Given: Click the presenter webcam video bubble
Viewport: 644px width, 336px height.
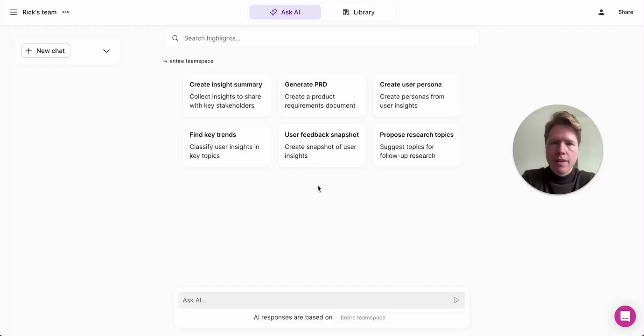Looking at the screenshot, I should click(x=558, y=149).
